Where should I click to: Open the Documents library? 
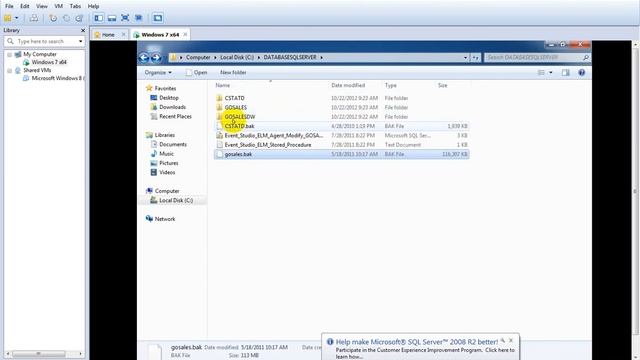(x=173, y=144)
